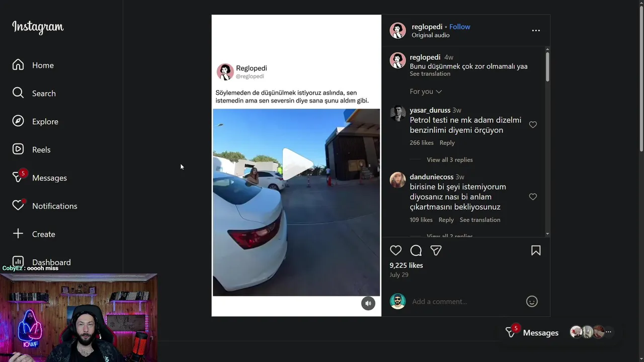Like yasar_duruss's comment
644x362 pixels.
533,125
